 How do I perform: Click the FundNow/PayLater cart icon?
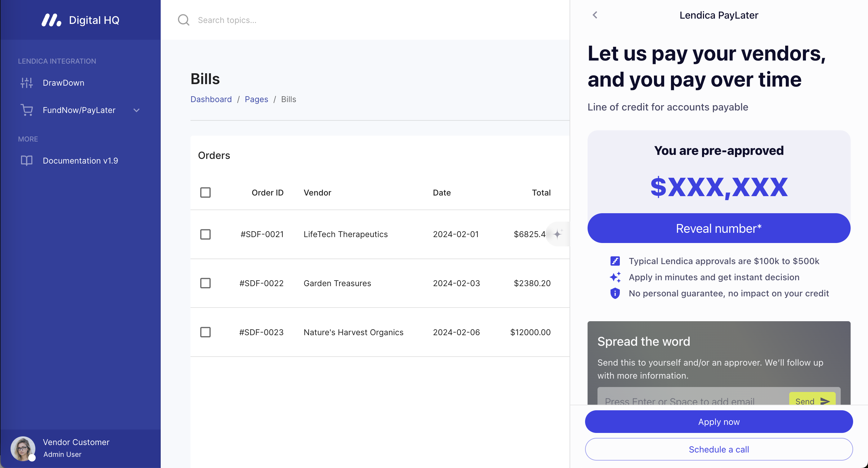coord(27,110)
